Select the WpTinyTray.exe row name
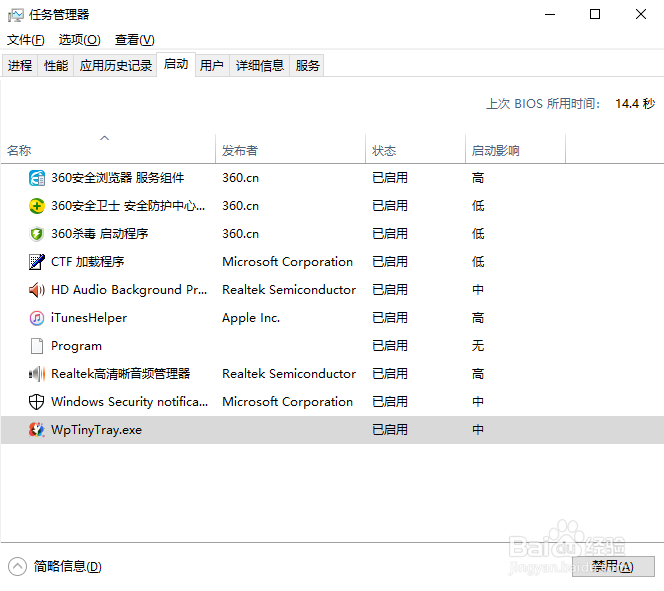664x591 pixels. point(97,430)
